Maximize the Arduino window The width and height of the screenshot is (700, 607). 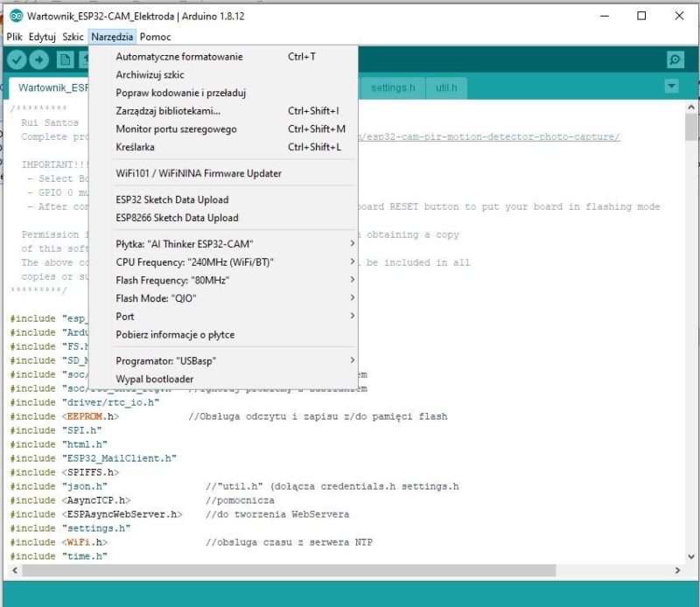[641, 16]
